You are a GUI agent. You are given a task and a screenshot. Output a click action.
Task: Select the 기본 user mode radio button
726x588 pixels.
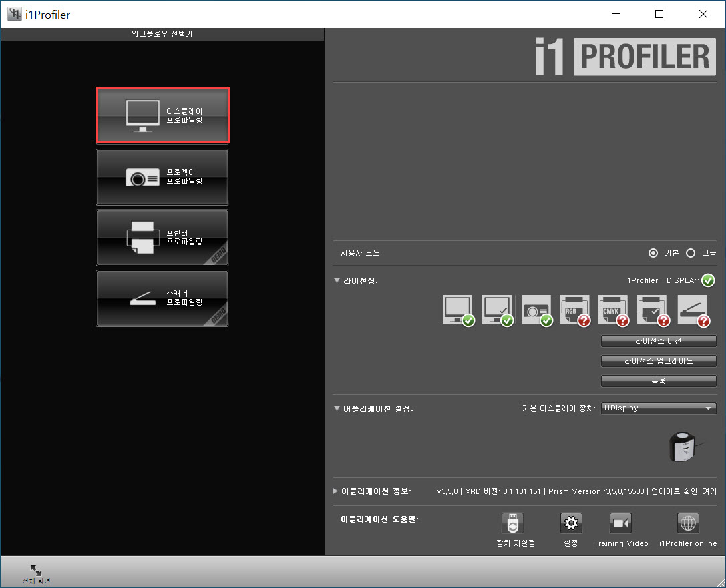pyautogui.click(x=653, y=253)
